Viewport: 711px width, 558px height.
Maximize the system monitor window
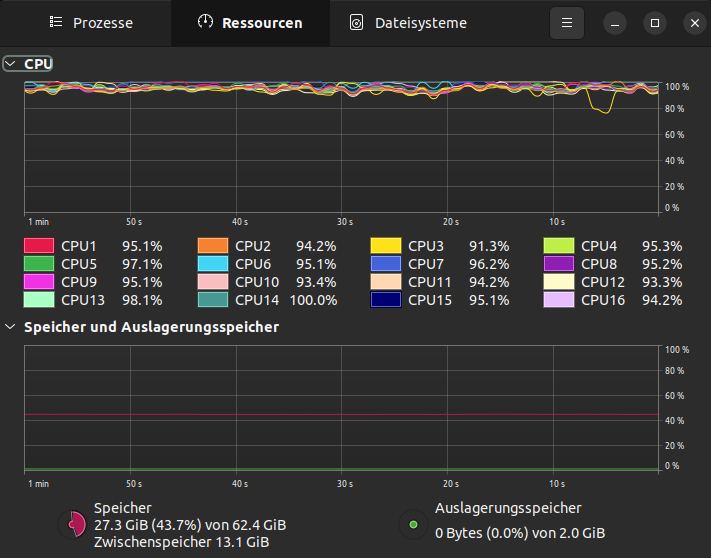tap(655, 23)
